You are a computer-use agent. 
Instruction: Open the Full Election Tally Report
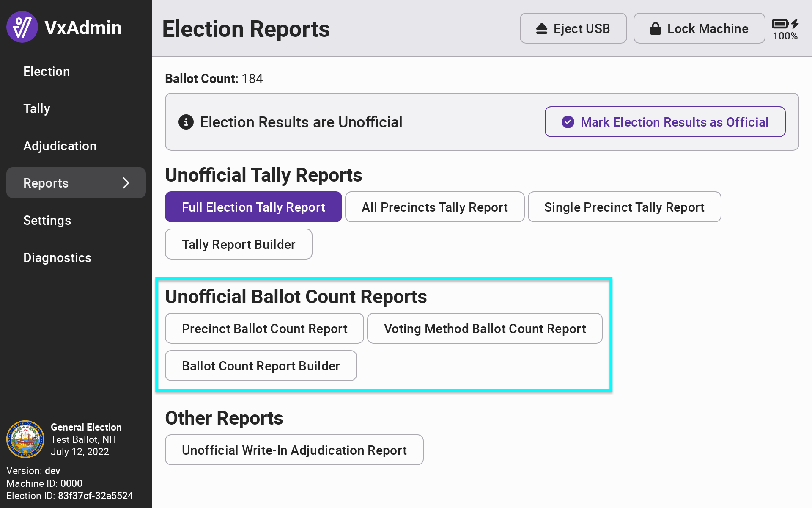pos(253,207)
